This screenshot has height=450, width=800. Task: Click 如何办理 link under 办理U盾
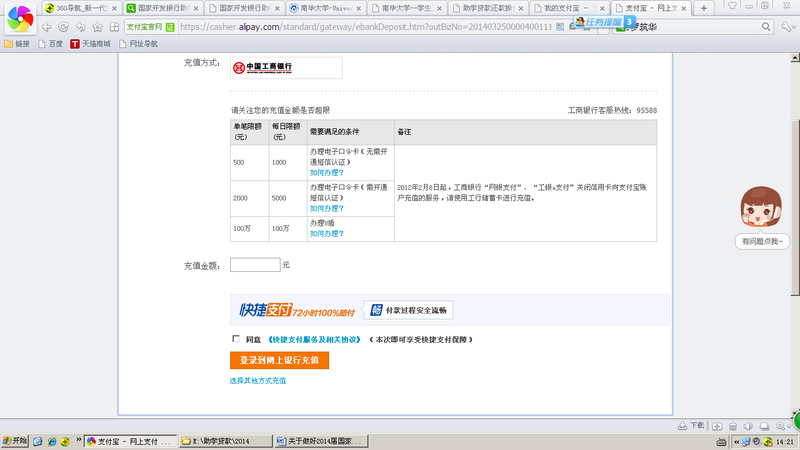[x=327, y=233]
